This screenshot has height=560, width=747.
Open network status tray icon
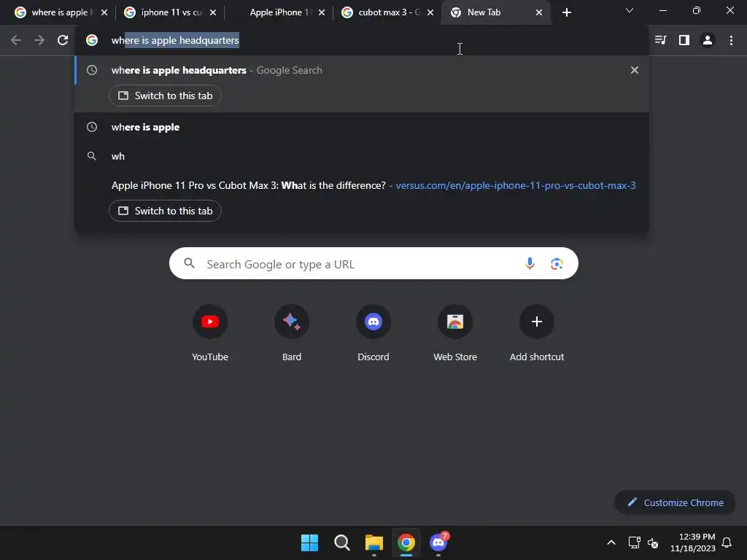pyautogui.click(x=634, y=542)
